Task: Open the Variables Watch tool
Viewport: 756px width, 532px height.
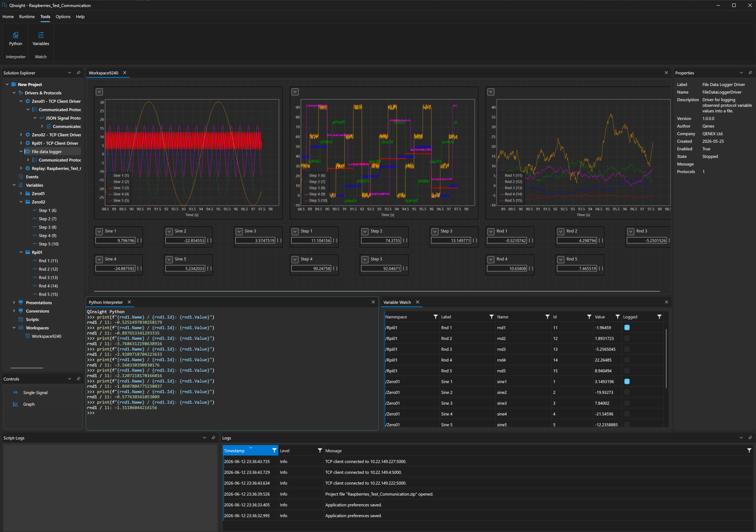Action: (41, 39)
